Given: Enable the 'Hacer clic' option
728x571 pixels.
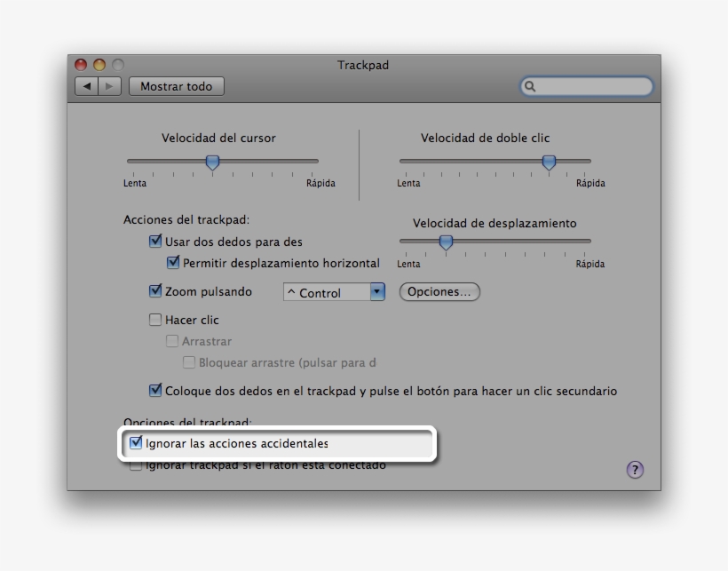Looking at the screenshot, I should (154, 320).
